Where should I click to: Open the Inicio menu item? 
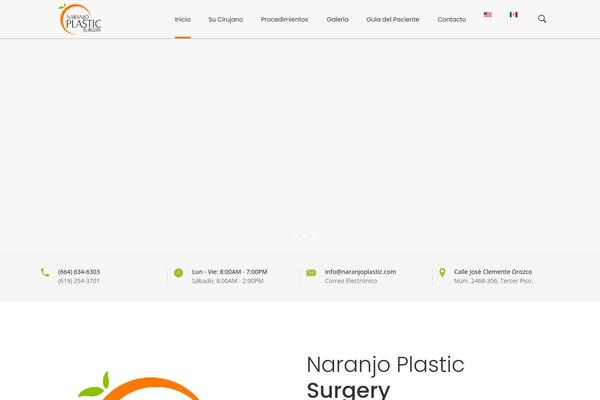coord(183,20)
